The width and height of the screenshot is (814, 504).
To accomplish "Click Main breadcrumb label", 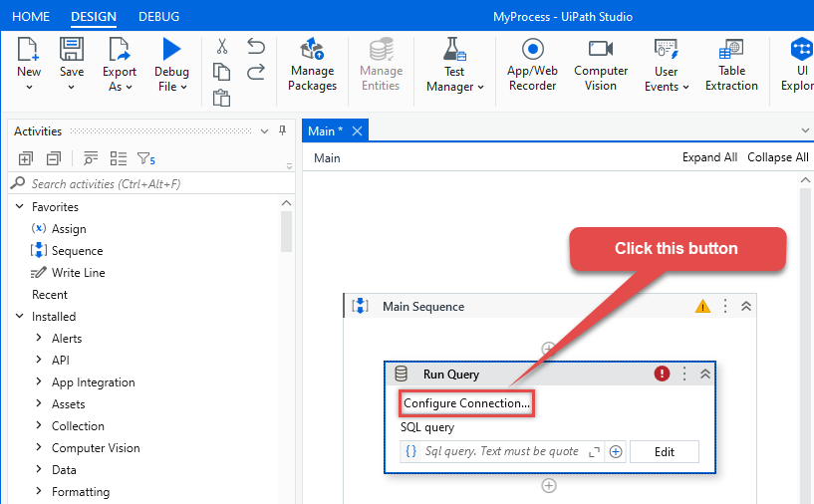I will [x=327, y=158].
